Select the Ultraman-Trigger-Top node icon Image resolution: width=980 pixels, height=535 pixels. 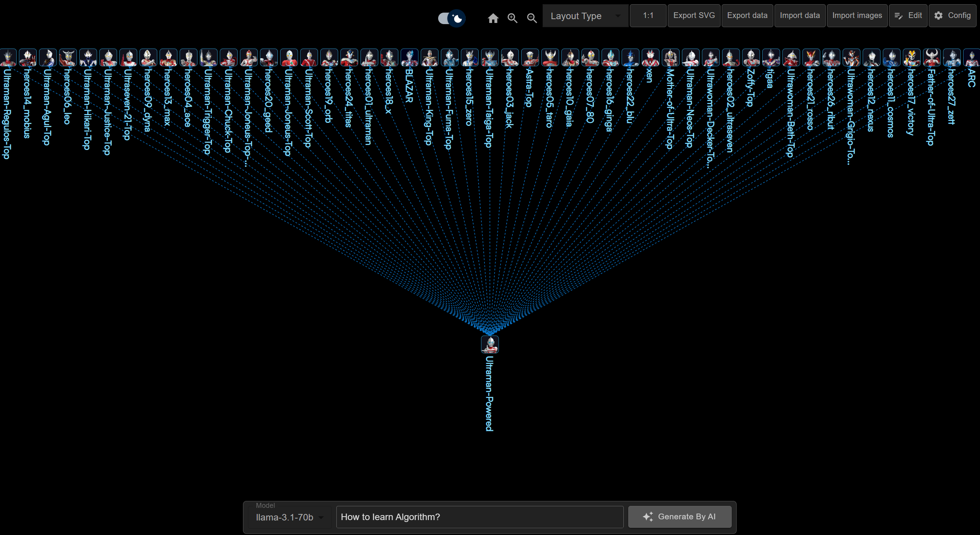tap(209, 57)
